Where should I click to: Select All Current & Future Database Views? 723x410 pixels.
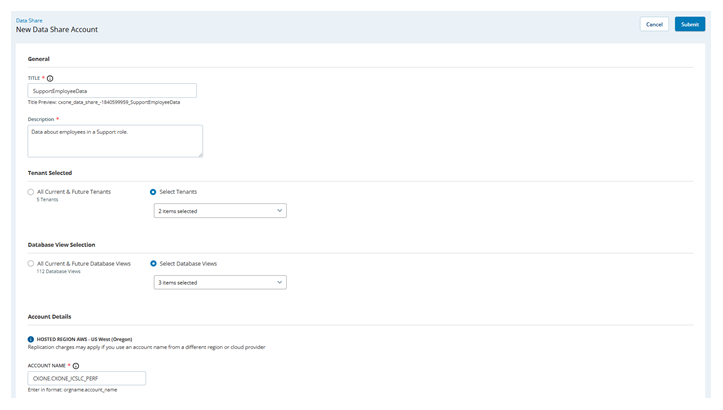tap(31, 263)
